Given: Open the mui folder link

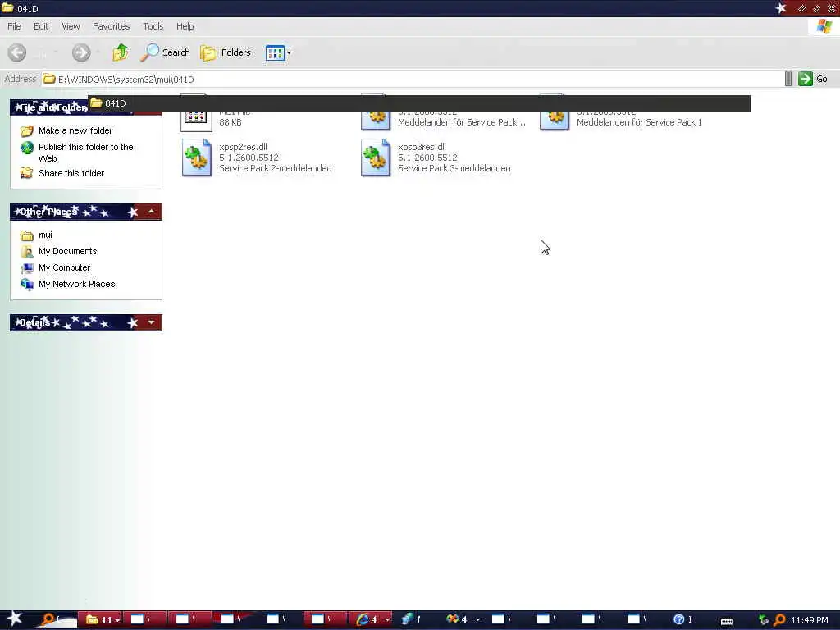Looking at the screenshot, I should pos(45,235).
